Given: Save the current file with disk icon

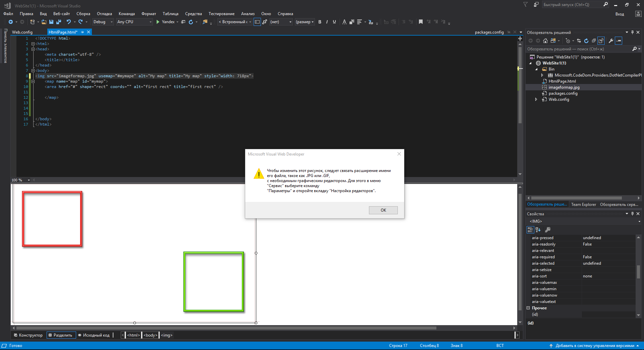Looking at the screenshot, I should [x=51, y=22].
